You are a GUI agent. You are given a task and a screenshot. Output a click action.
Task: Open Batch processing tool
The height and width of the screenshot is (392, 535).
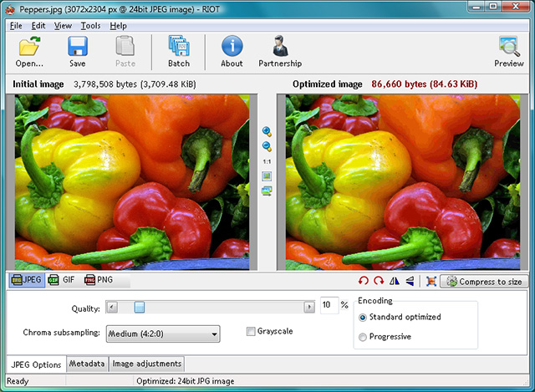[179, 51]
